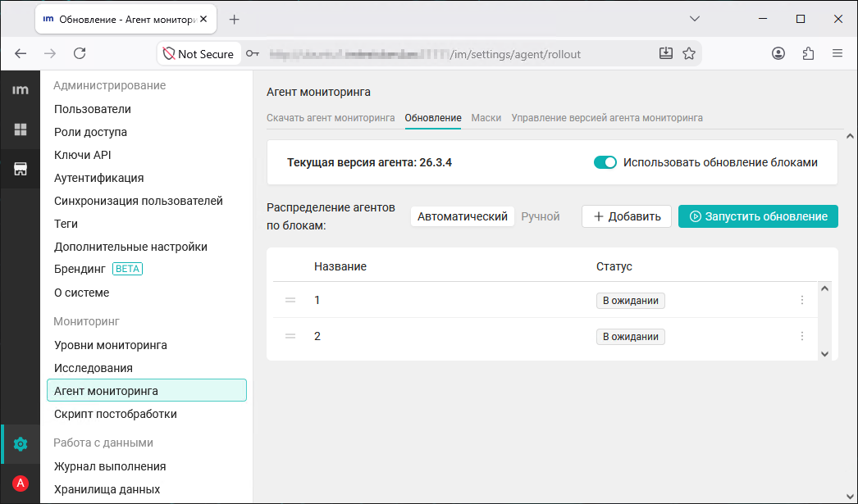Click the Добавить button
The height and width of the screenshot is (504, 858).
click(x=627, y=216)
